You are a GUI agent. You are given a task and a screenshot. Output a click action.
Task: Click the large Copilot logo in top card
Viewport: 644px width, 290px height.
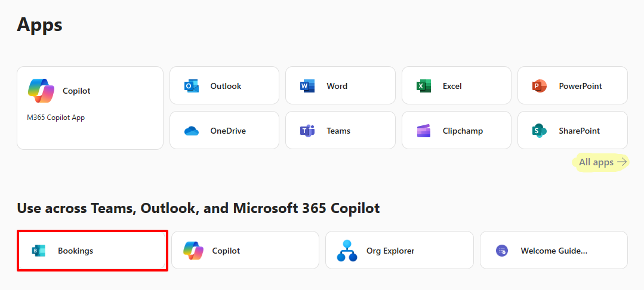tap(41, 91)
